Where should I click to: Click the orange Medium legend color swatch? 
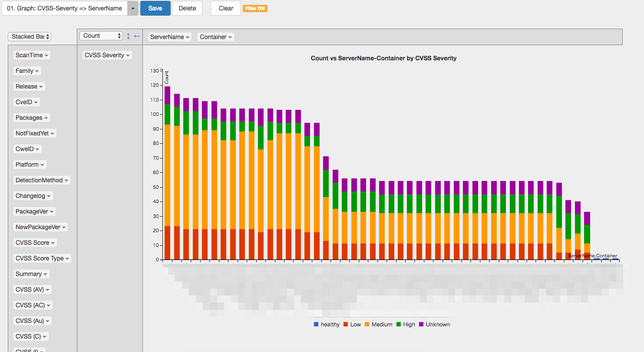pos(367,324)
